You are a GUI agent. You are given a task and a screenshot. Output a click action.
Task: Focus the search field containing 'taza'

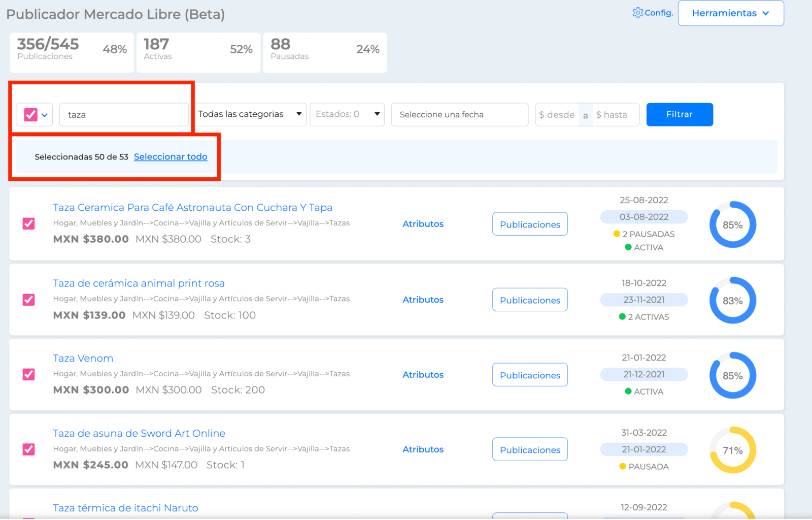click(x=124, y=115)
